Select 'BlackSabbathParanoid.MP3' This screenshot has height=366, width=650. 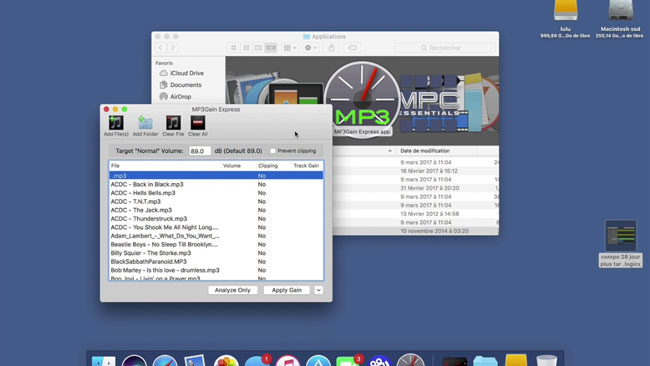[x=216, y=262]
